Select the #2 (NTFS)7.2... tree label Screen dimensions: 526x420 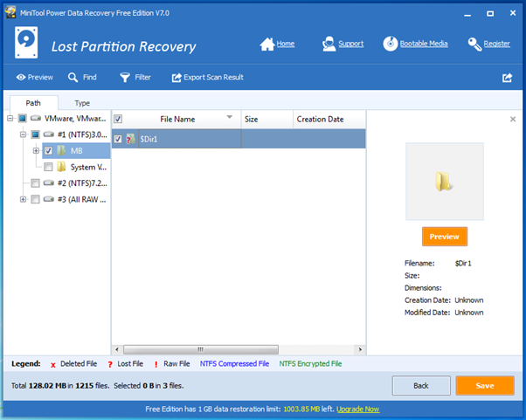click(82, 183)
